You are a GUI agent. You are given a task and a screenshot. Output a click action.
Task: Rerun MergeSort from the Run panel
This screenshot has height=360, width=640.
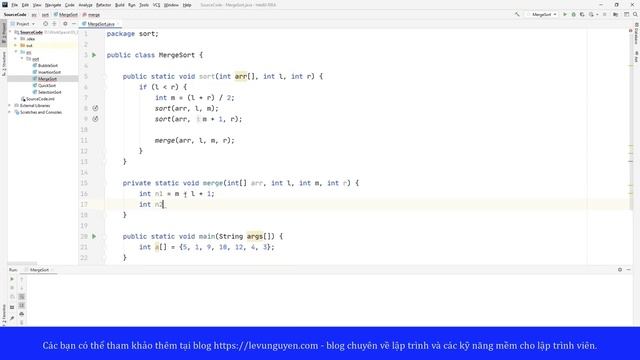(x=12, y=279)
